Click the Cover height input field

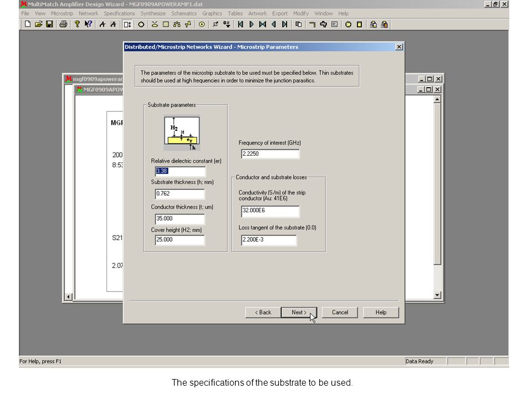pyautogui.click(x=180, y=240)
